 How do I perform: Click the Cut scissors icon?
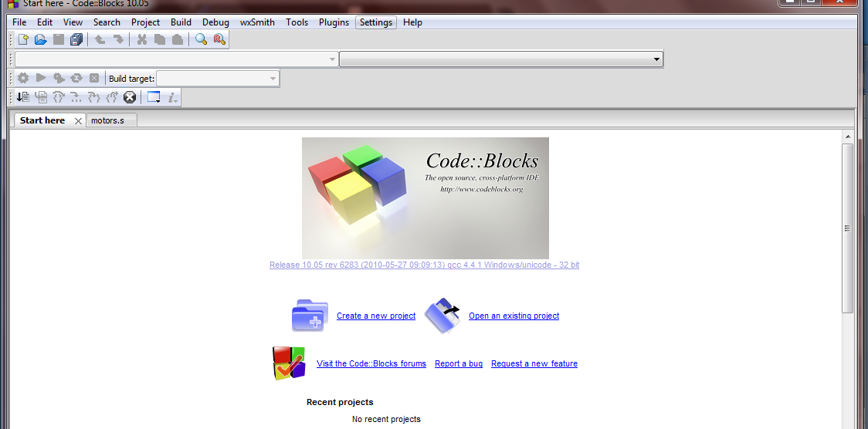tap(142, 39)
